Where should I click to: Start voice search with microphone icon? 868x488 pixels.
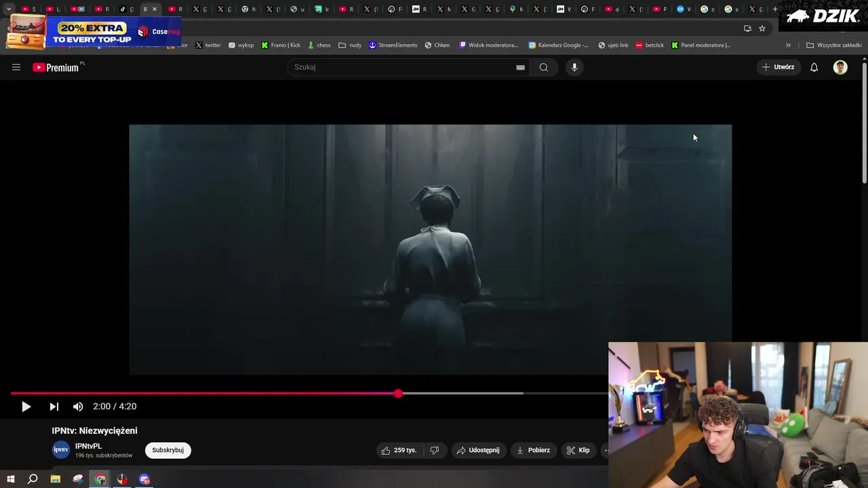pyautogui.click(x=574, y=67)
